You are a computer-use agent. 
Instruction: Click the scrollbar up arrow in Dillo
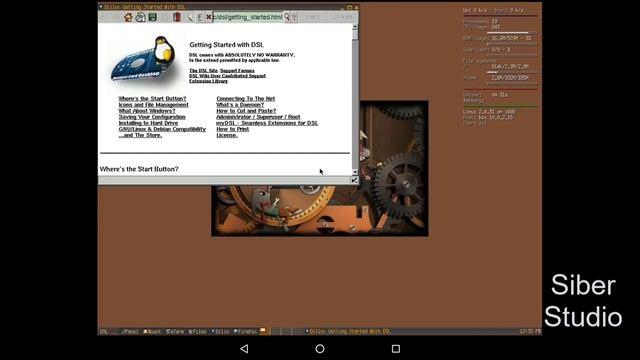point(355,27)
